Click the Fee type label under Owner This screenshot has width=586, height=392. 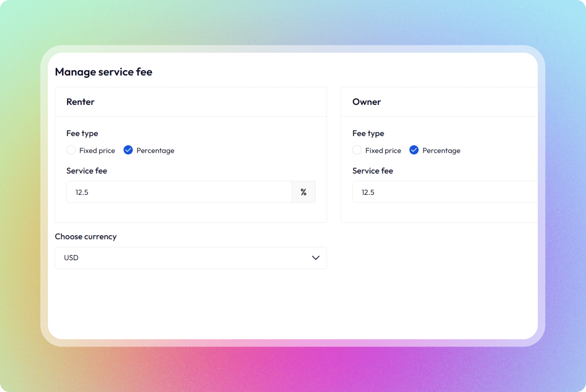[368, 133]
